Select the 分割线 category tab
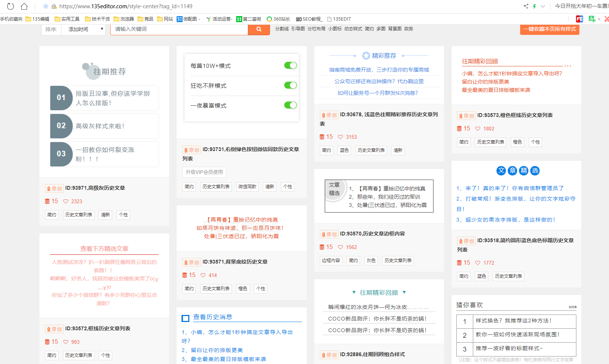 pos(282,28)
